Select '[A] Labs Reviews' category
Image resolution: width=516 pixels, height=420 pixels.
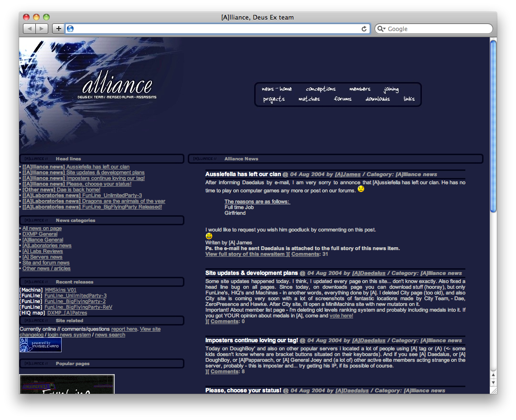[43, 252]
